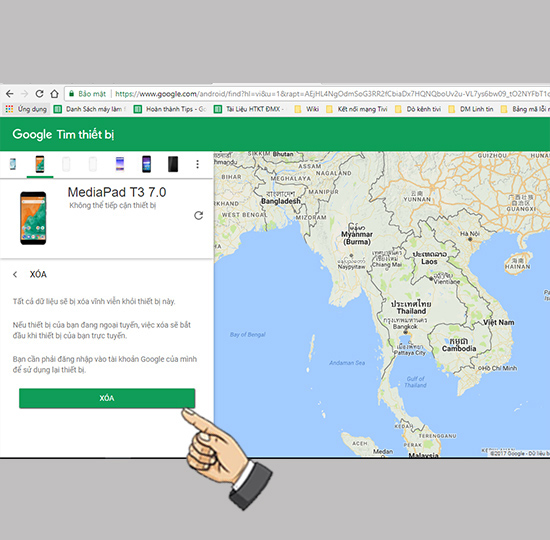Viewport: 550px width, 540px height.
Task: Refresh the MediaPad T3 device status
Action: [199, 215]
